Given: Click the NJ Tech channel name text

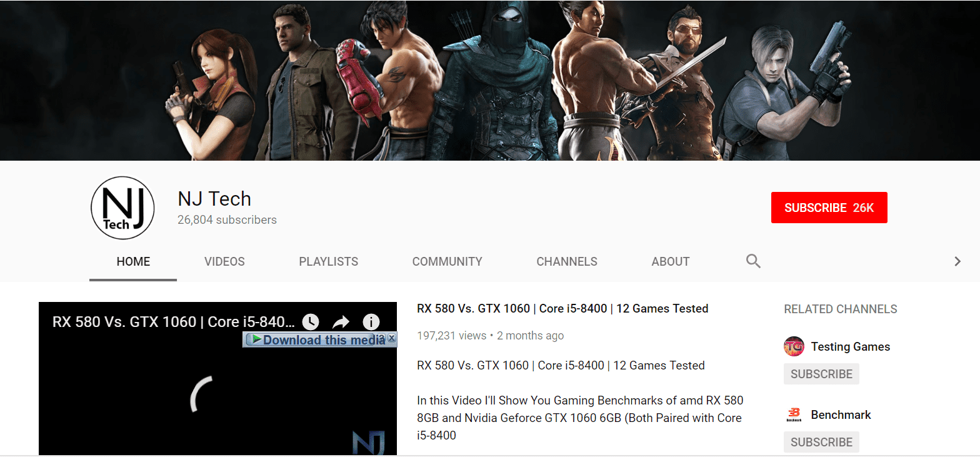Looking at the screenshot, I should pos(214,199).
